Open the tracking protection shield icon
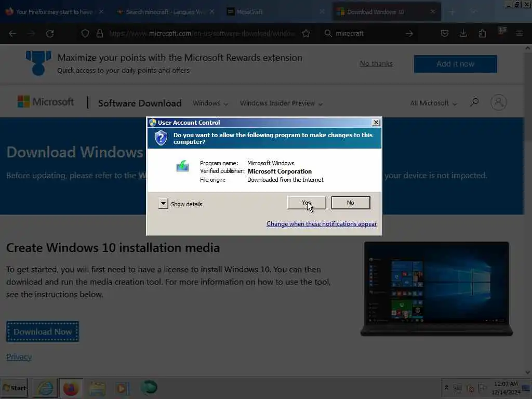Image resolution: width=532 pixels, height=399 pixels. coord(85,34)
